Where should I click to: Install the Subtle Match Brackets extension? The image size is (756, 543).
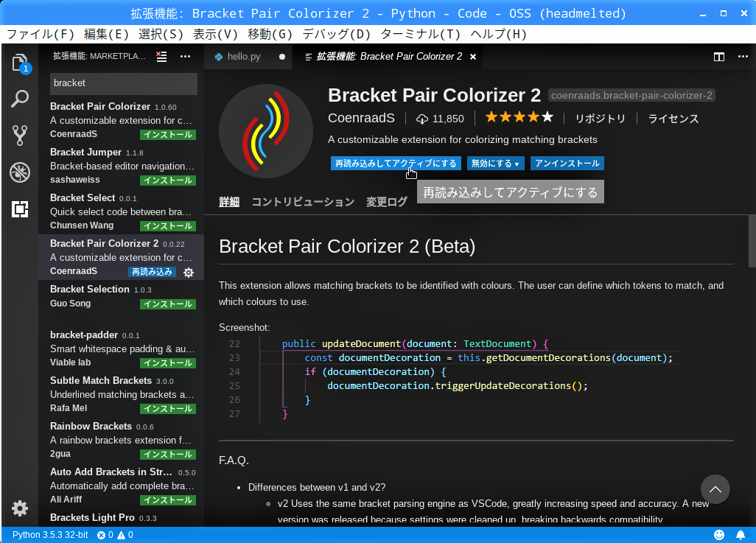click(x=168, y=408)
